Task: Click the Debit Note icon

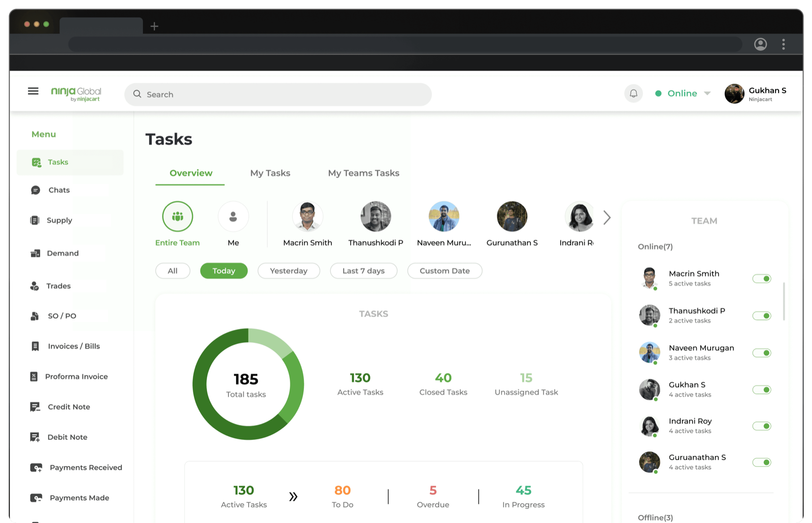Action: (35, 437)
